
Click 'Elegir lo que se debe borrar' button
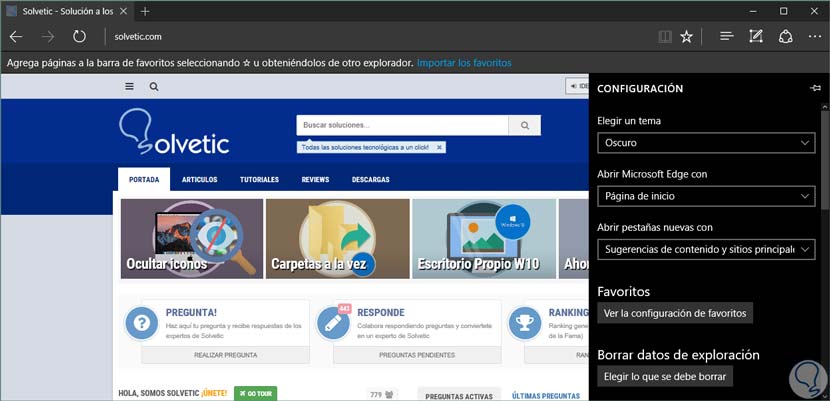pos(665,377)
